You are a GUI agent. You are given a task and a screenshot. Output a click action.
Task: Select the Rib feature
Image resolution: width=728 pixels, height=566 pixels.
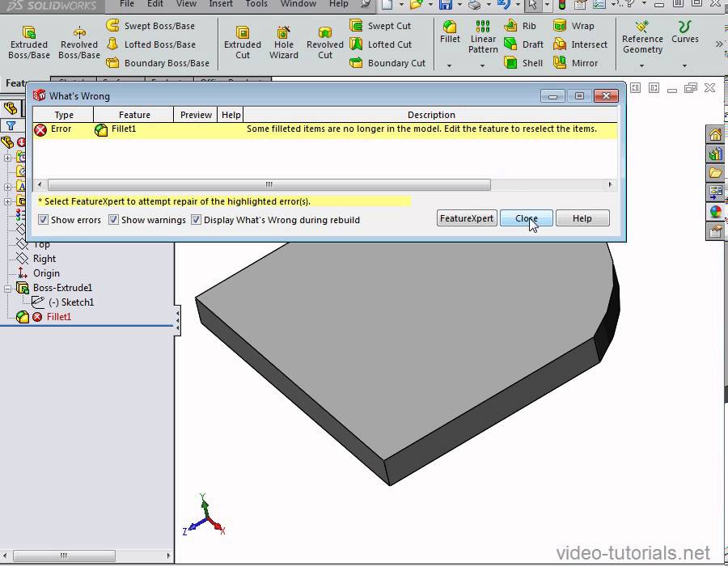(x=520, y=26)
